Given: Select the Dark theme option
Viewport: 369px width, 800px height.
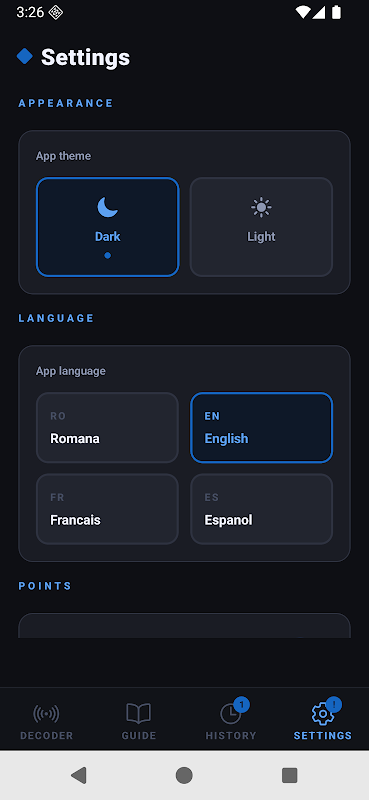Looking at the screenshot, I should [x=108, y=227].
